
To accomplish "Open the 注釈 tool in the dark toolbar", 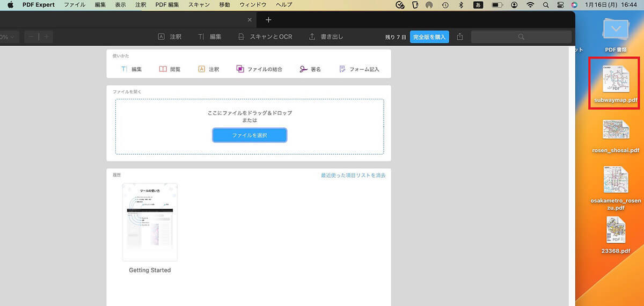I will (x=170, y=37).
